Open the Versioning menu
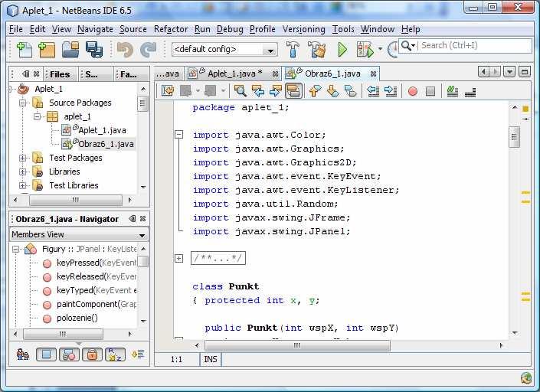540x392 pixels. [304, 29]
